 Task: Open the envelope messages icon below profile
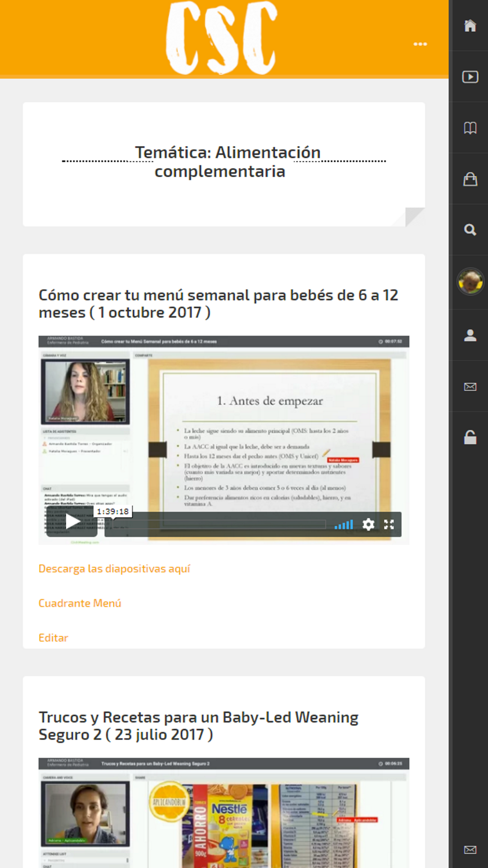pyautogui.click(x=470, y=387)
